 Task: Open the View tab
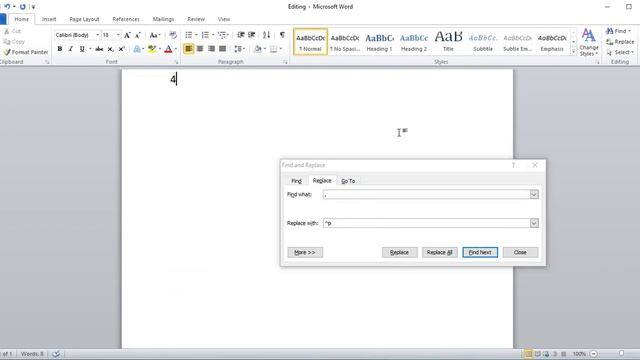(224, 19)
